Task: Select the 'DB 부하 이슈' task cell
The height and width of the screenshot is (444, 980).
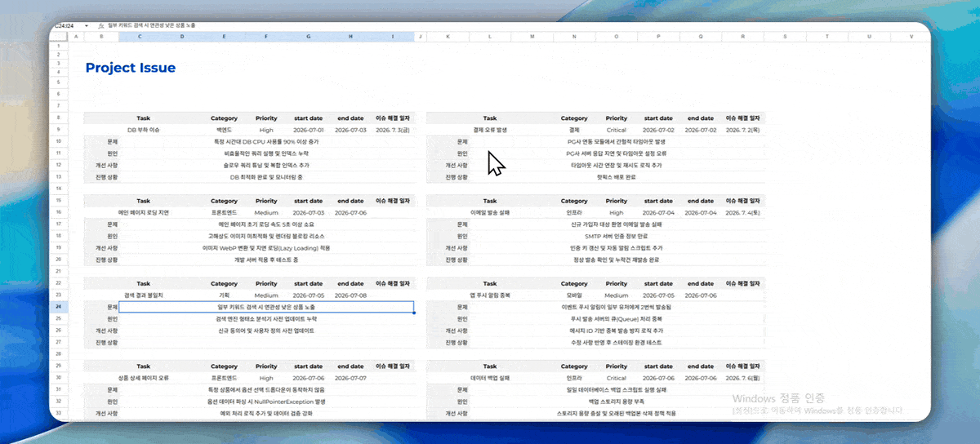Action: coord(144,130)
